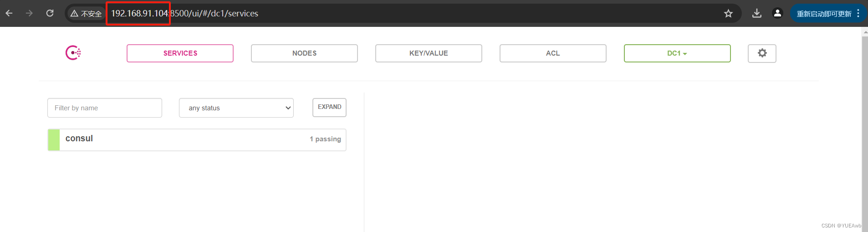Select the consul service row
The width and height of the screenshot is (868, 232).
pos(197,139)
